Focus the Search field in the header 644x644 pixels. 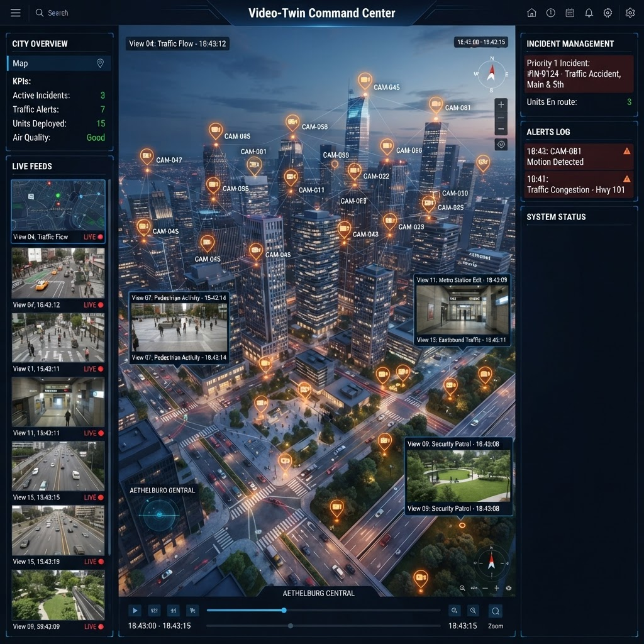52,13
